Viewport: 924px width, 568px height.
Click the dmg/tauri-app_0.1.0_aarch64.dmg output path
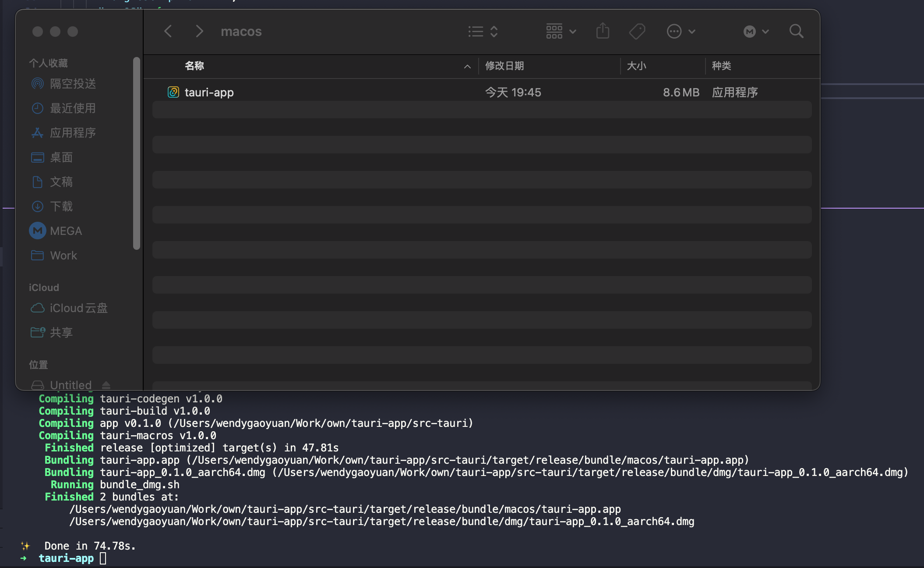[x=382, y=522]
